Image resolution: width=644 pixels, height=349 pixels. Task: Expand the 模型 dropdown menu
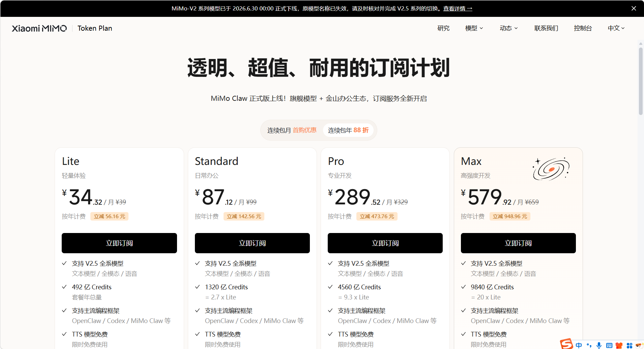474,28
